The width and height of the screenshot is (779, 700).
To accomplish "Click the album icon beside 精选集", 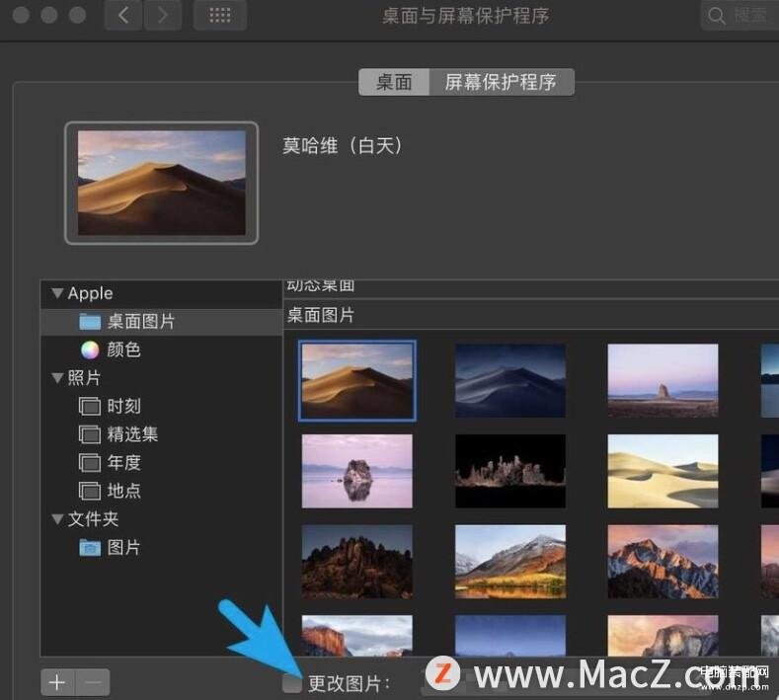I will click(90, 434).
